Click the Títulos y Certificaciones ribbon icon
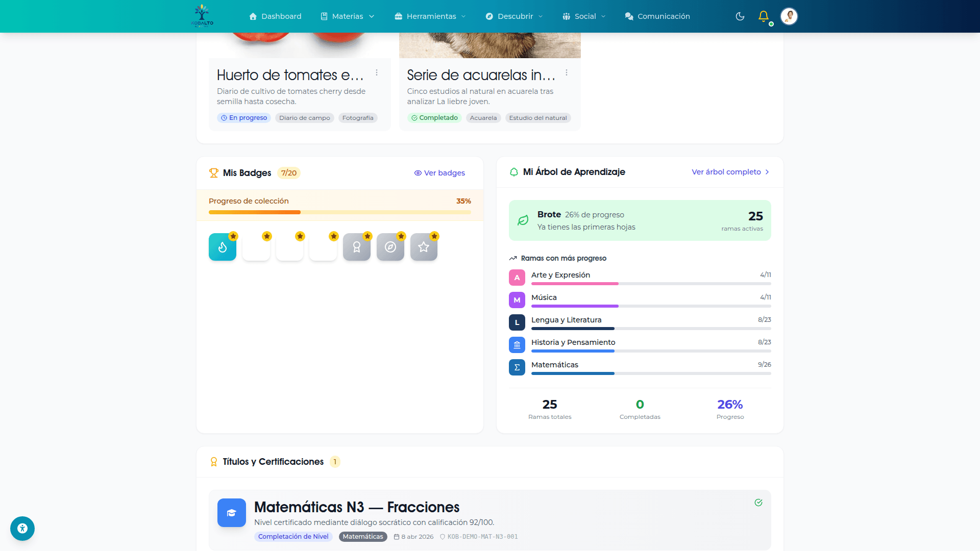 (214, 462)
